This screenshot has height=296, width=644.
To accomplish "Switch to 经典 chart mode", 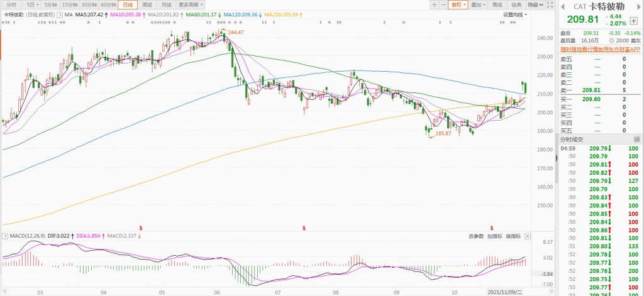I will pos(516,4).
